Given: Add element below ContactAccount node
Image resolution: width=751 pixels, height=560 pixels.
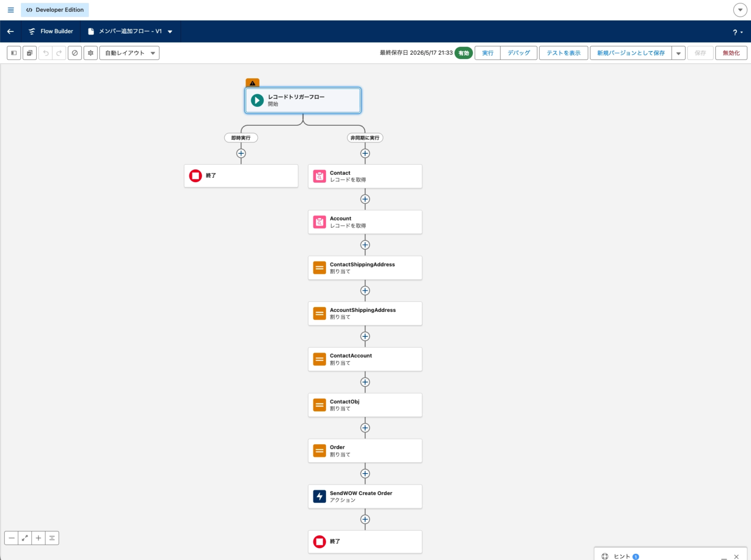Looking at the screenshot, I should point(365,382).
